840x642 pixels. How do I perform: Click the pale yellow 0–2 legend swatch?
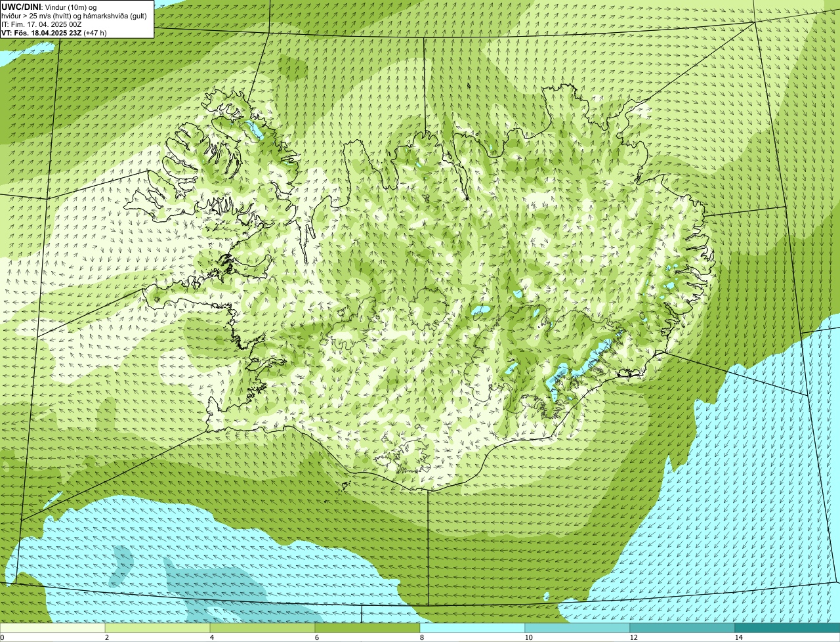pos(52,628)
